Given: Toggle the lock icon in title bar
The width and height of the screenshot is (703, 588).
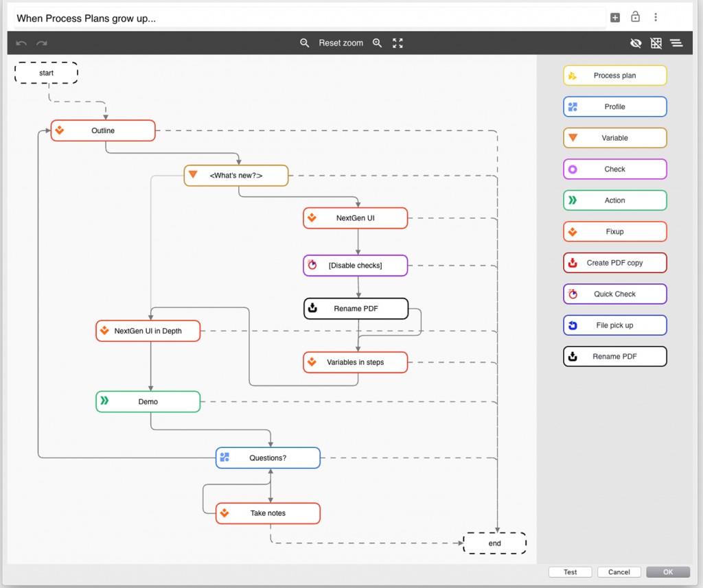Looking at the screenshot, I should click(635, 17).
